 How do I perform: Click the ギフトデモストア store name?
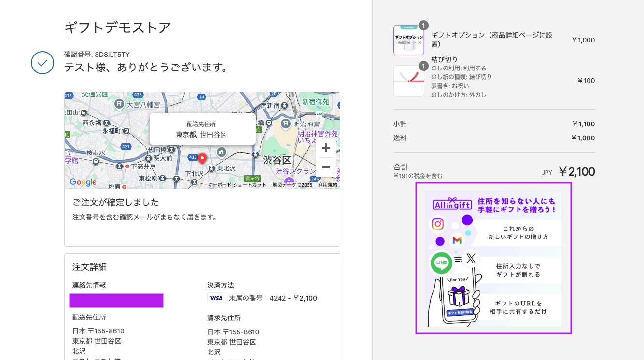pos(117,28)
